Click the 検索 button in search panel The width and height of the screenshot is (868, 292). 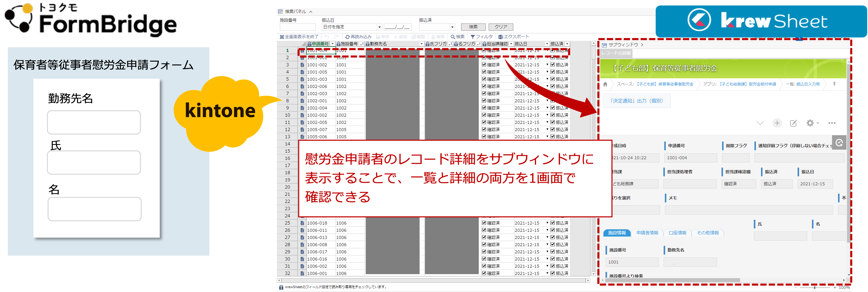[x=473, y=27]
